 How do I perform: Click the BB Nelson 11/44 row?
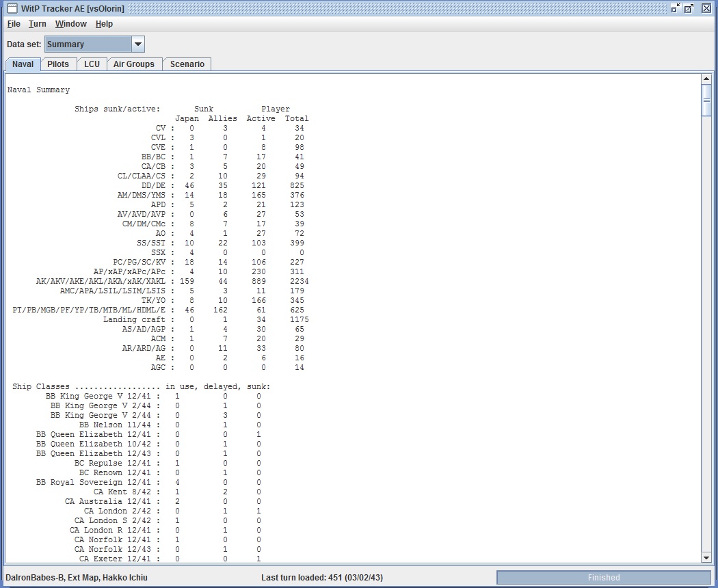[x=170, y=425]
